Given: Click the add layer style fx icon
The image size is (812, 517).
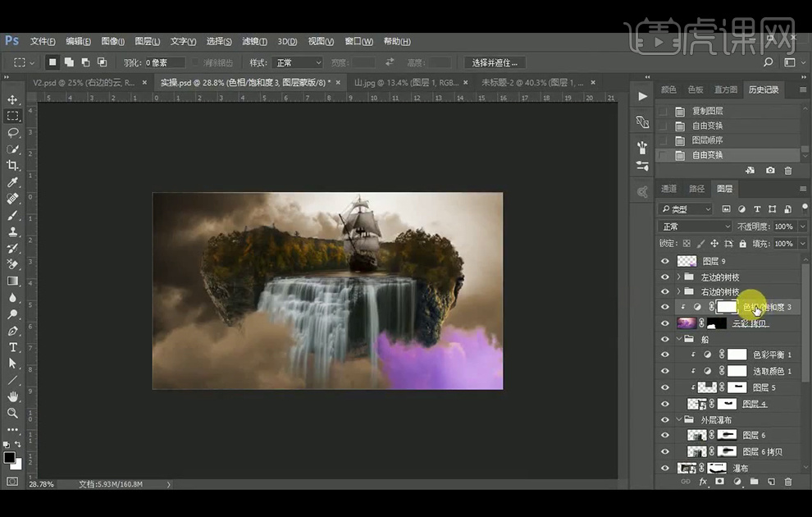Looking at the screenshot, I should tap(703, 483).
